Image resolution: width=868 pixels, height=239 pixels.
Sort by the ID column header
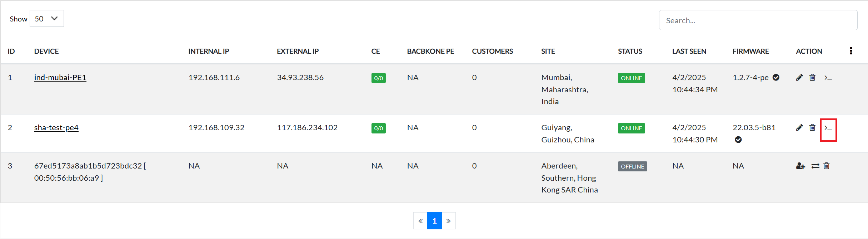[11, 51]
